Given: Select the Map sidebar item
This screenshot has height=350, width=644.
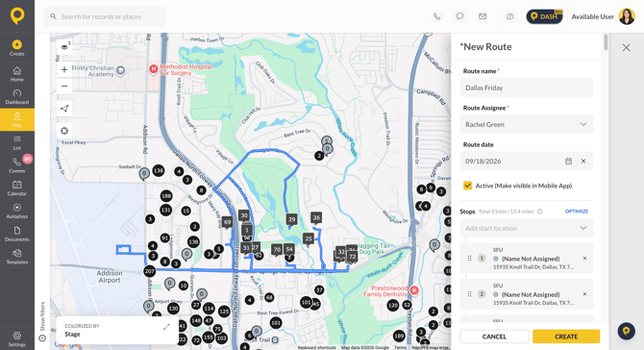Looking at the screenshot, I should coord(17,119).
